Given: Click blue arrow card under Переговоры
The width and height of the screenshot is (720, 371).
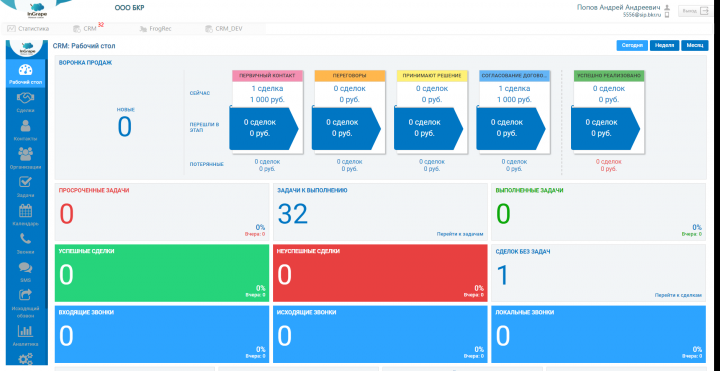Looking at the screenshot, I should 346,129.
